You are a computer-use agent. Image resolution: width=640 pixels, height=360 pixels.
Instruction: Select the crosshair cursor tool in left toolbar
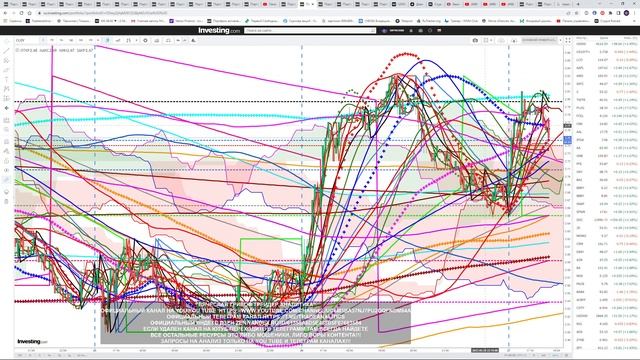pos(6,41)
